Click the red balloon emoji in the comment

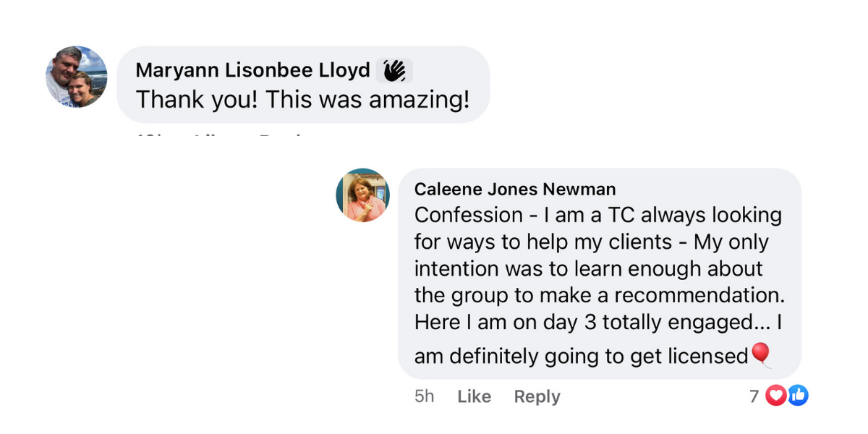point(761,354)
